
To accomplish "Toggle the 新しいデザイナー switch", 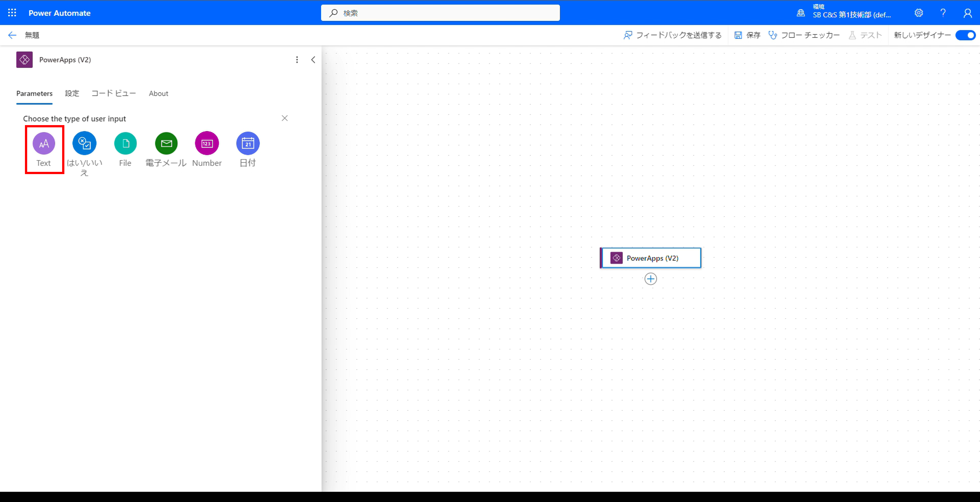I will tap(965, 35).
